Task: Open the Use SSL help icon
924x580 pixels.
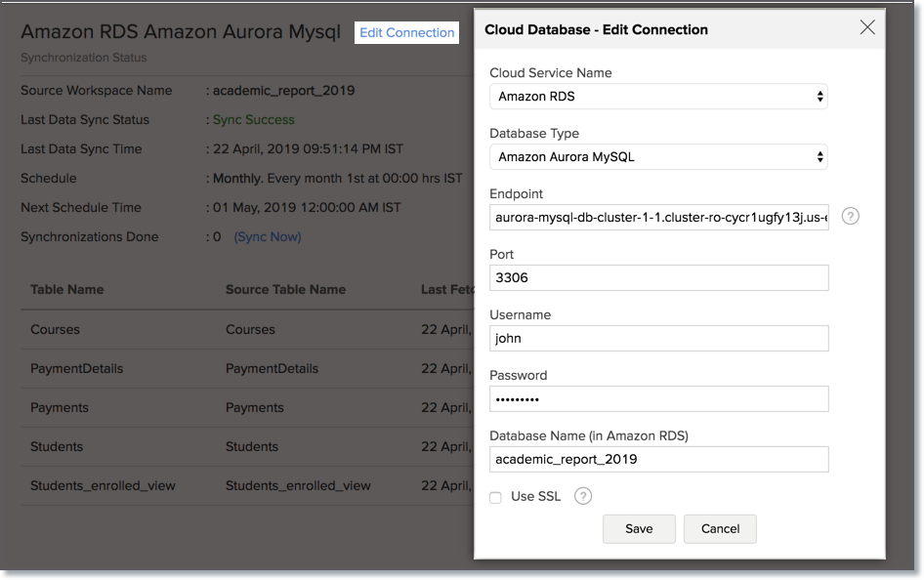Action: tap(583, 496)
